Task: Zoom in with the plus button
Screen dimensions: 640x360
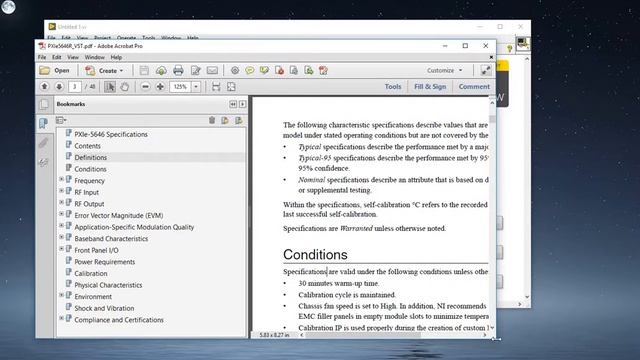Action: (160, 87)
